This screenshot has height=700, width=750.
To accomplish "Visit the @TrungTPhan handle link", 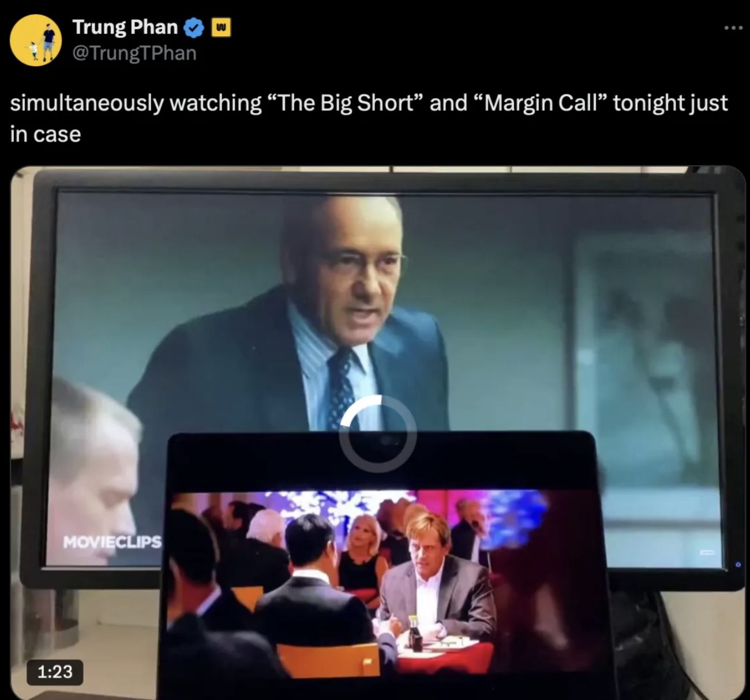I will click(134, 53).
